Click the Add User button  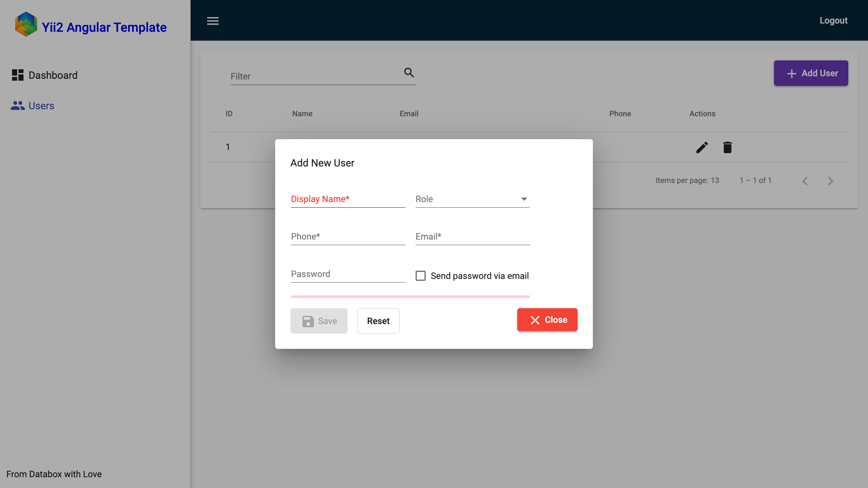pos(810,73)
